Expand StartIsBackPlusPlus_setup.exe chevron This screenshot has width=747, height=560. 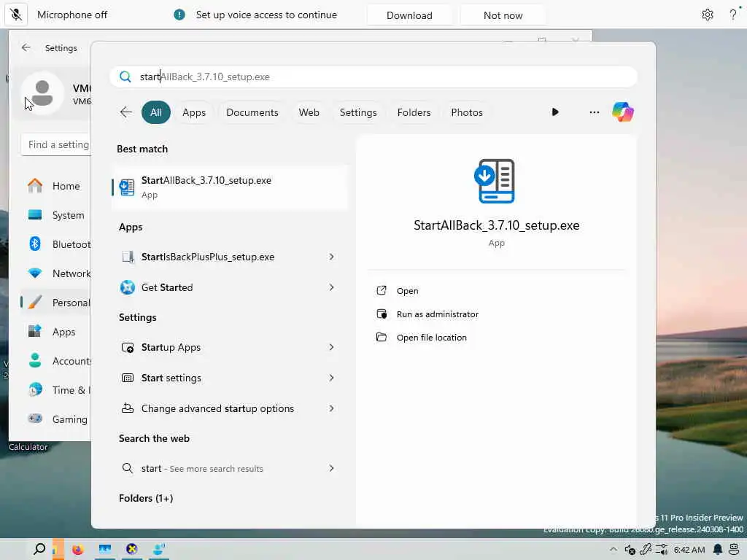pos(332,257)
